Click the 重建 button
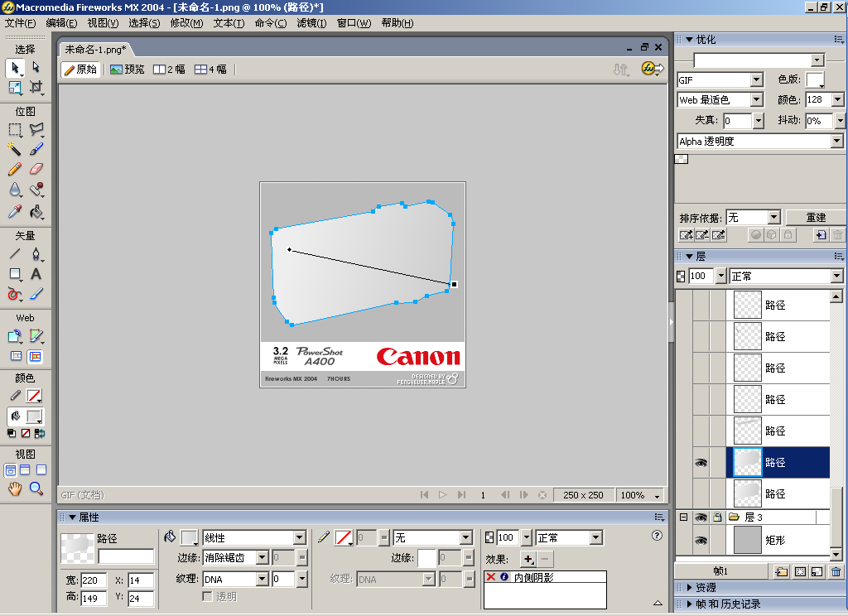 pos(816,218)
